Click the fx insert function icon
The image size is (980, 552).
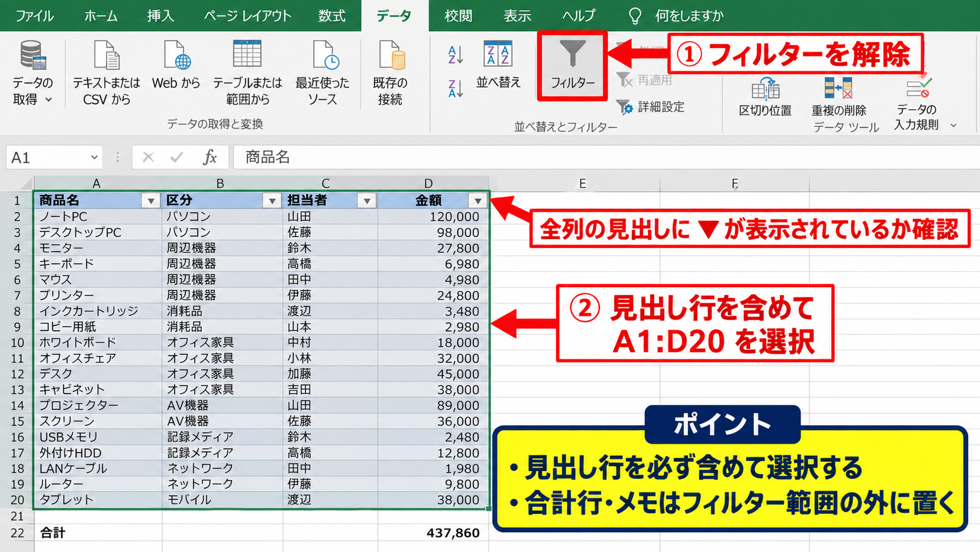click(x=209, y=157)
